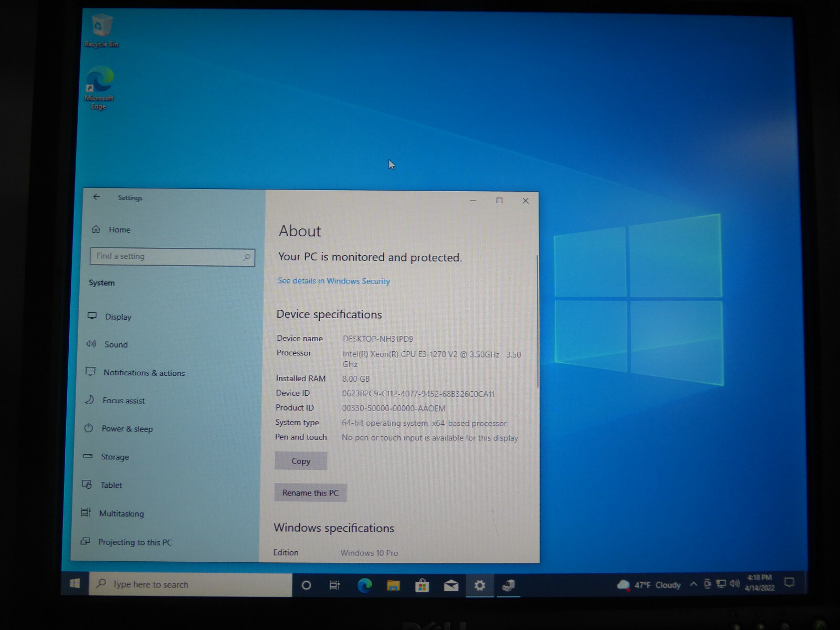Image resolution: width=840 pixels, height=630 pixels.
Task: Click the Meet Now tray icon
Action: click(x=707, y=584)
